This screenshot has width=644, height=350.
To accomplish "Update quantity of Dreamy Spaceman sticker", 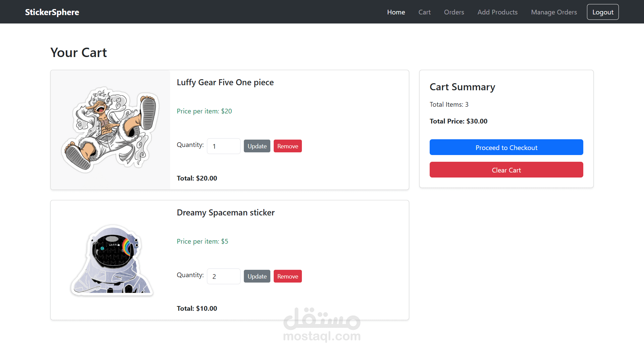I will (257, 277).
